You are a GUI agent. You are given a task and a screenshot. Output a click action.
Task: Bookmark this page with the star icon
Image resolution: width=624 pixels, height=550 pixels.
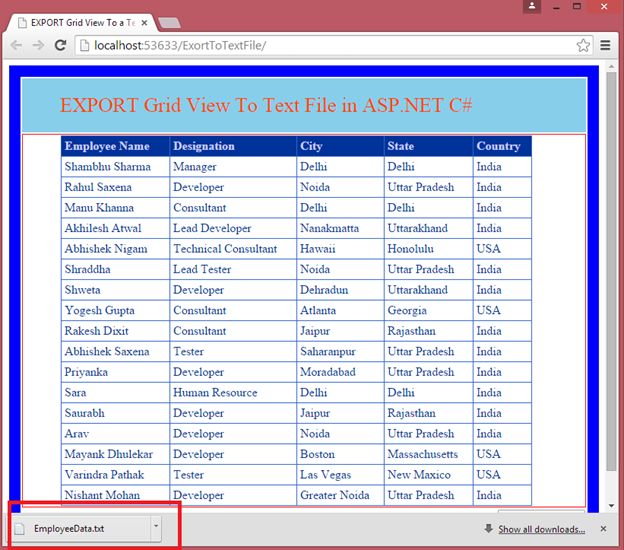point(583,45)
